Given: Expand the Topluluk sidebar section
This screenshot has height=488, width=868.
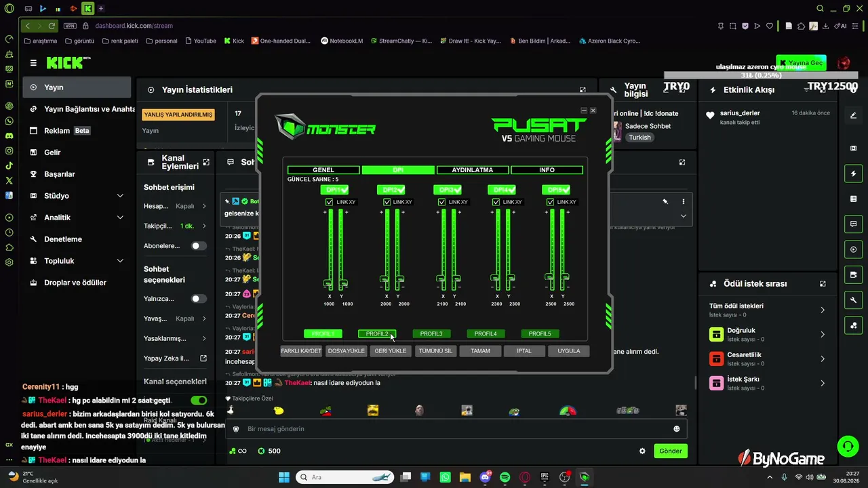Looking at the screenshot, I should coord(120,261).
